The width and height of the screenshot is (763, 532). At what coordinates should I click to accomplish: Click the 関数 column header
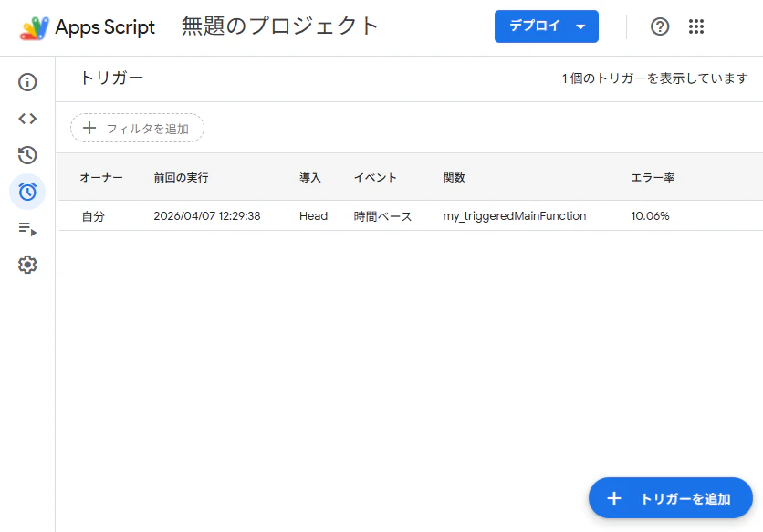(454, 178)
